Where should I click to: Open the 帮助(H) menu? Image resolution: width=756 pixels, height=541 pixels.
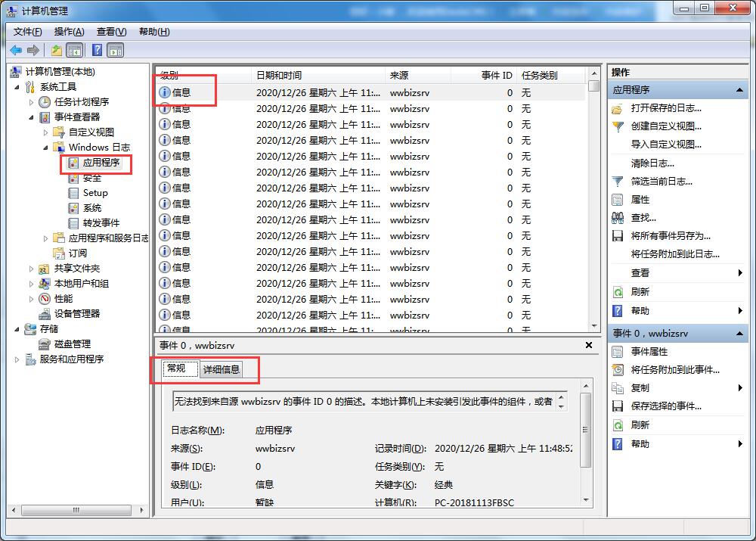pyautogui.click(x=154, y=32)
